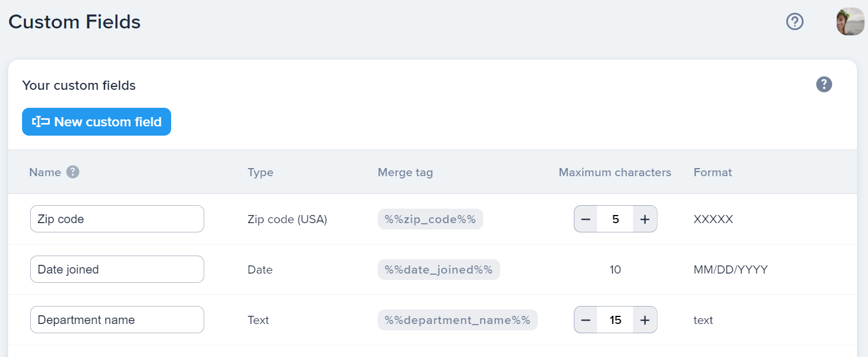
Task: Increase Department name maximum characters
Action: [645, 320]
